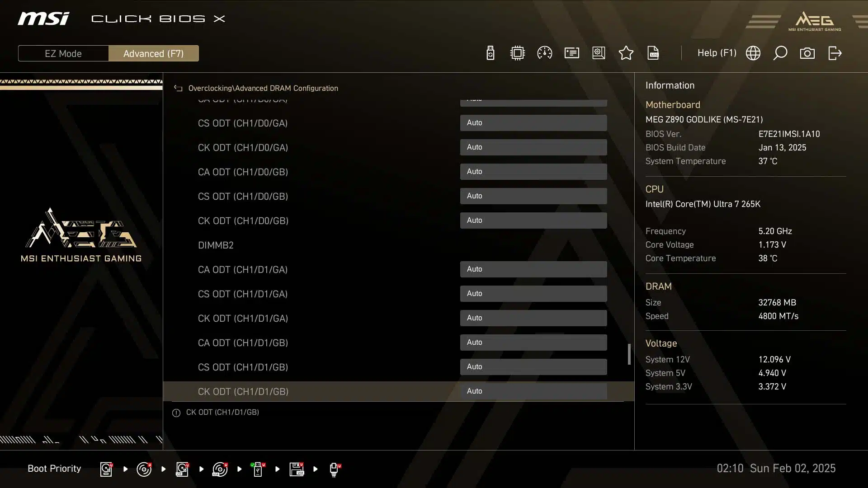Click the MEG Z890 GODLIKE (MS-7E21) motherboard name
868x488 pixels.
704,120
